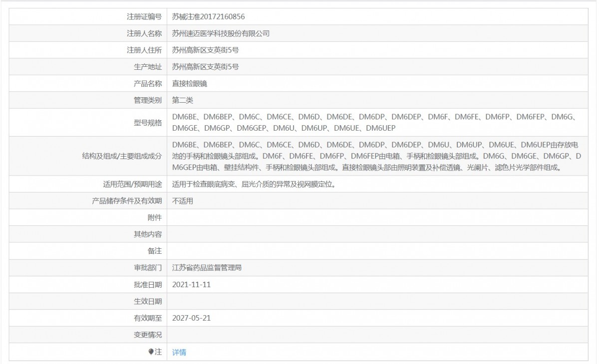This screenshot has height=364, width=599.
Task: Select registration number 苏械注准20172160856
Action: (209, 16)
